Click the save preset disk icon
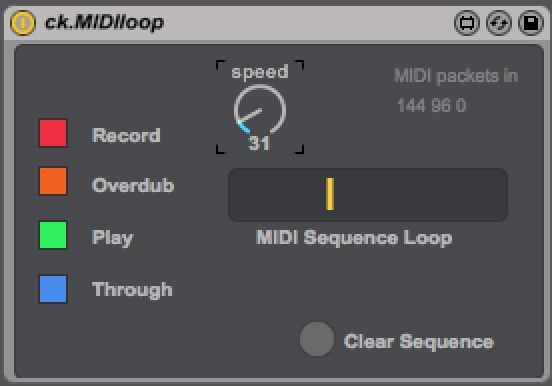The width and height of the screenshot is (552, 386). pyautogui.click(x=531, y=23)
